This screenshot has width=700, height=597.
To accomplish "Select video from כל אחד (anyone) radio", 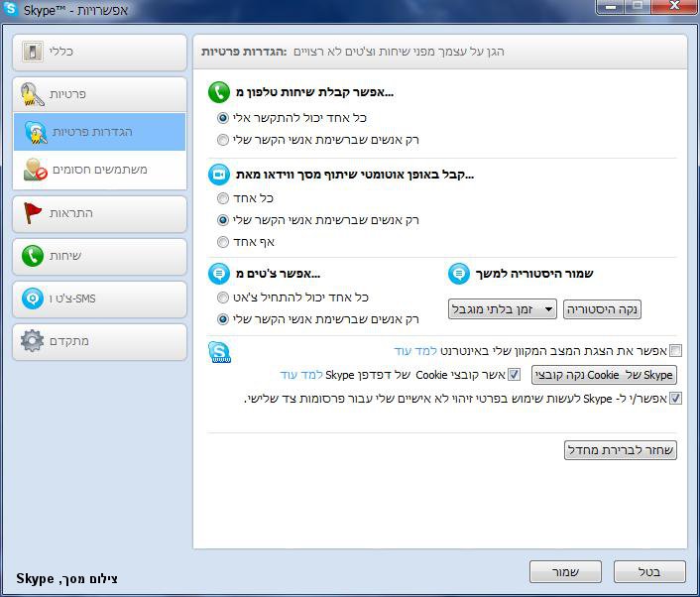I will click(222, 198).
